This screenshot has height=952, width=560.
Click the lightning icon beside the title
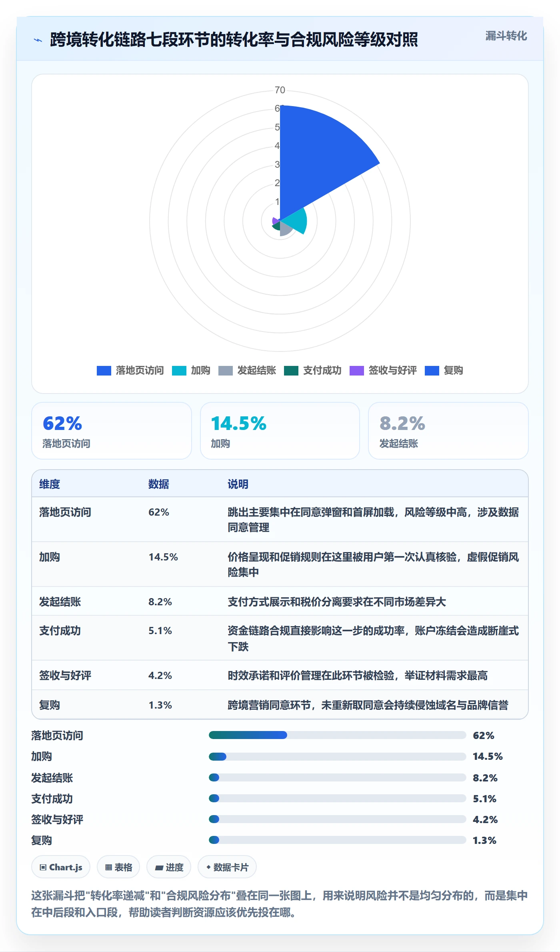(x=38, y=40)
